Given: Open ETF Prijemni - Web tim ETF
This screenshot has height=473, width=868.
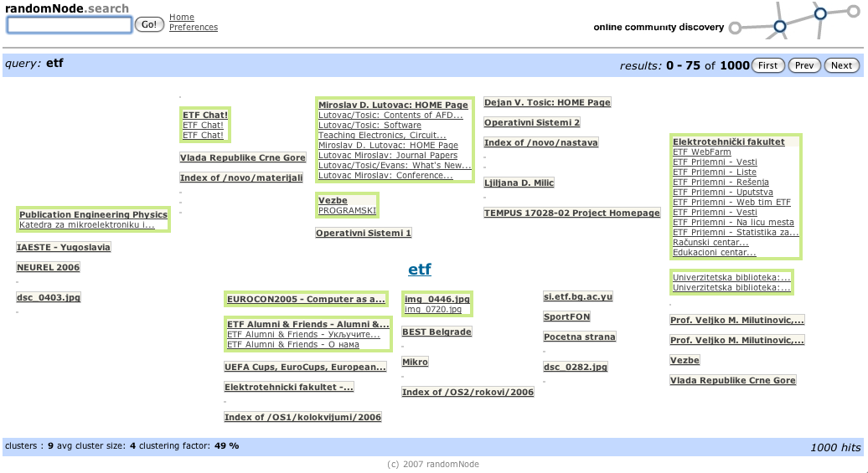Looking at the screenshot, I should (x=731, y=202).
